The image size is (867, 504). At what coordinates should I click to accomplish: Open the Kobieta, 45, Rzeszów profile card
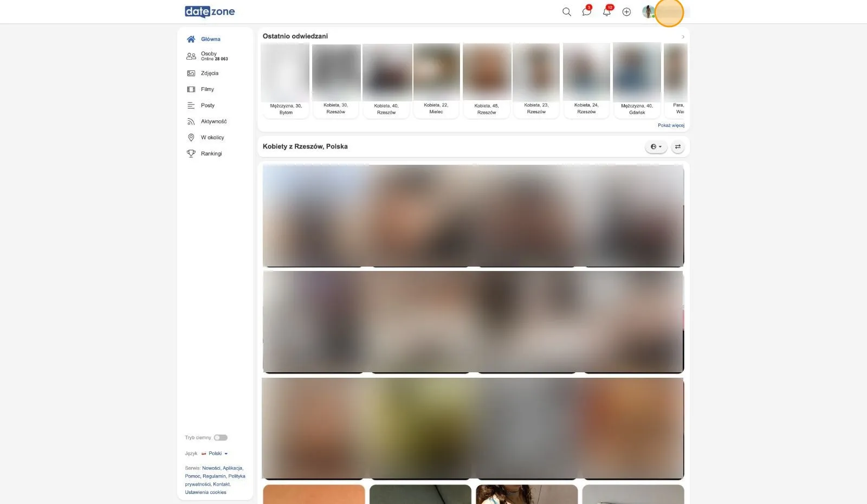pos(487,80)
